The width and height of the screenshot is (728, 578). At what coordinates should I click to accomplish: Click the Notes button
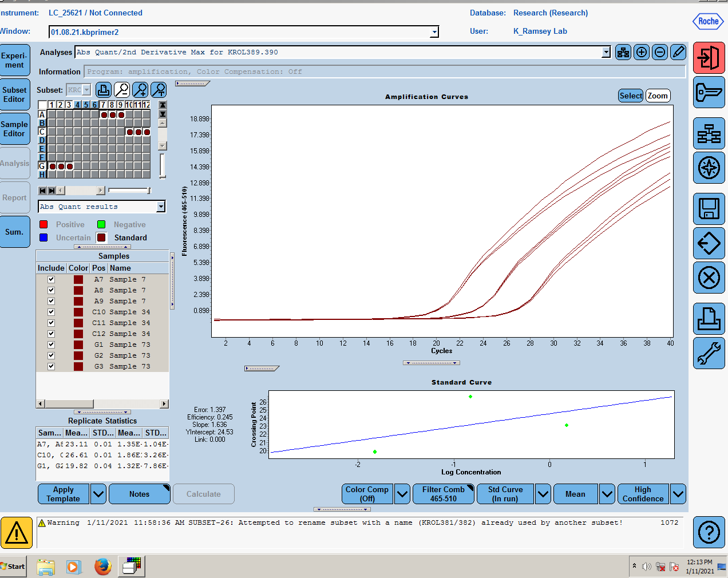click(x=139, y=494)
